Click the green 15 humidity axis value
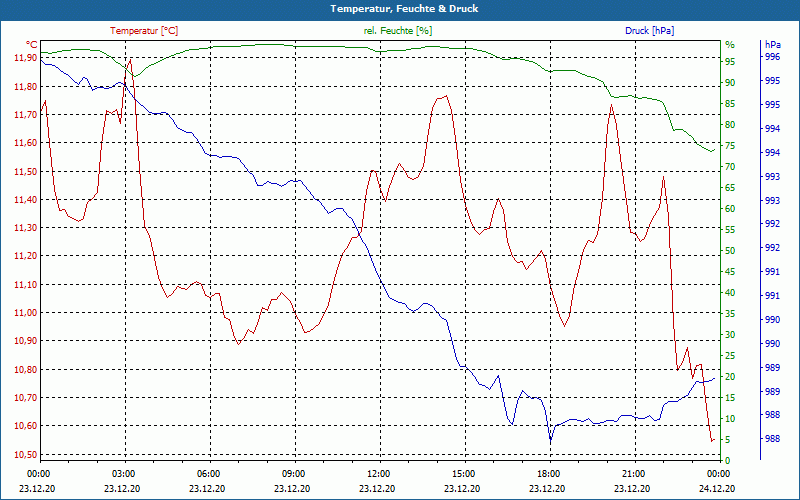 730,398
